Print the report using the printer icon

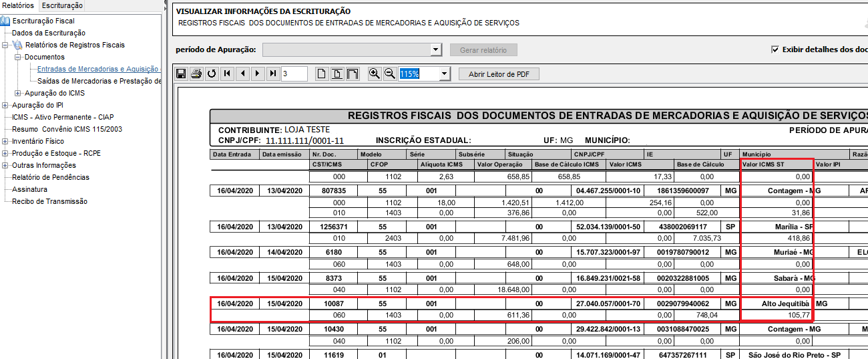pos(196,74)
